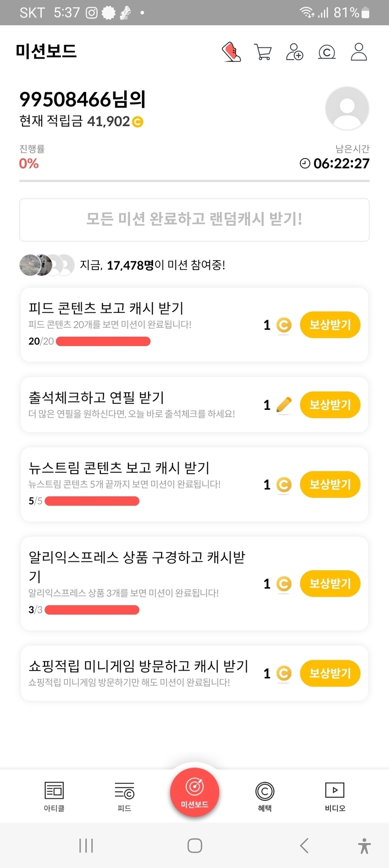Screen dimensions: 389x868
Task: Tap the invite friend icon
Action: tap(294, 52)
